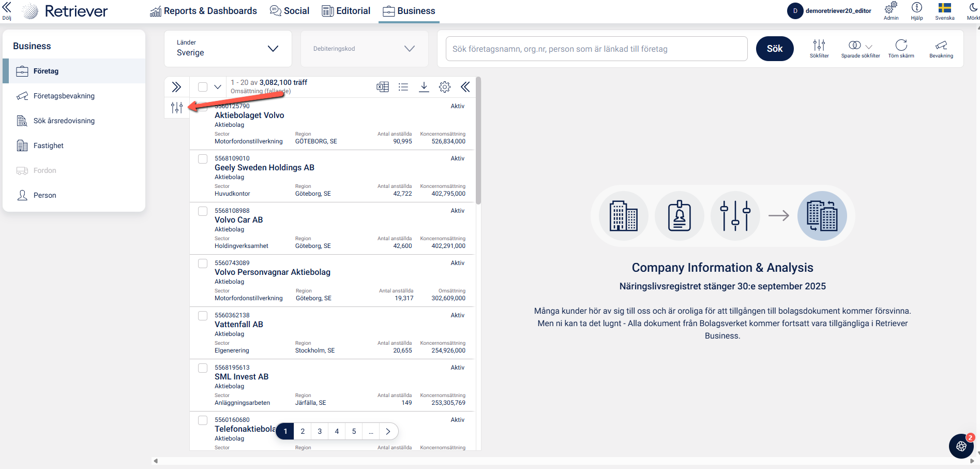Screen dimensions: 980x469
Task: Open Volvo Car AB entry
Action: tap(238, 220)
